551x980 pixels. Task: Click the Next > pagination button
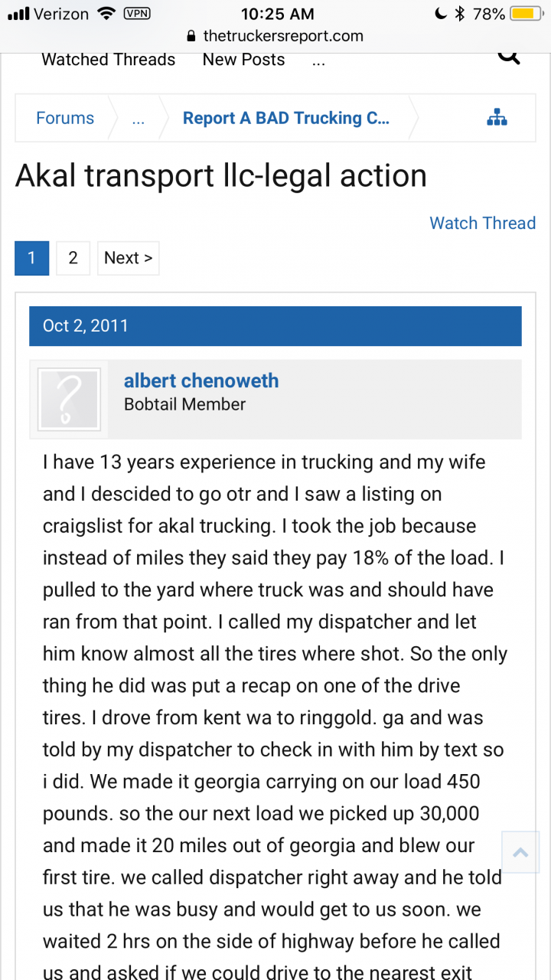pyautogui.click(x=129, y=258)
